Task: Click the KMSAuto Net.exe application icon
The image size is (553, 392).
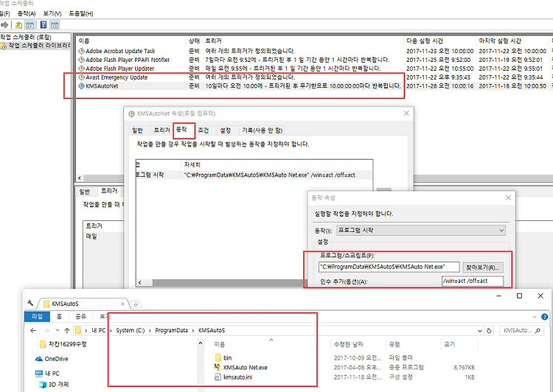Action: (218, 367)
